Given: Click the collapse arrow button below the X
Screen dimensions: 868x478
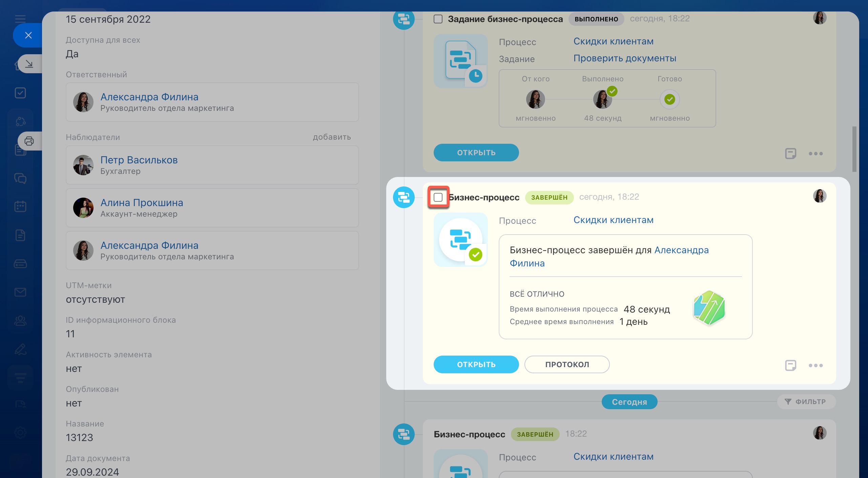Looking at the screenshot, I should click(x=29, y=64).
